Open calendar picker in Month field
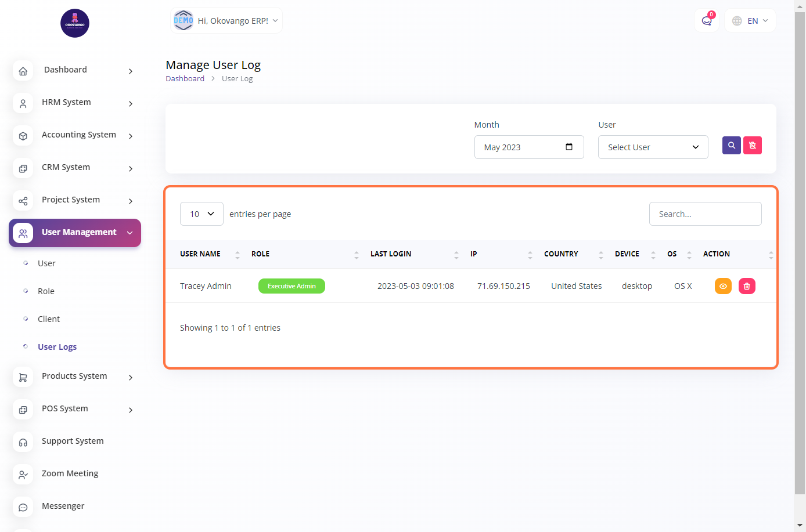 click(569, 147)
